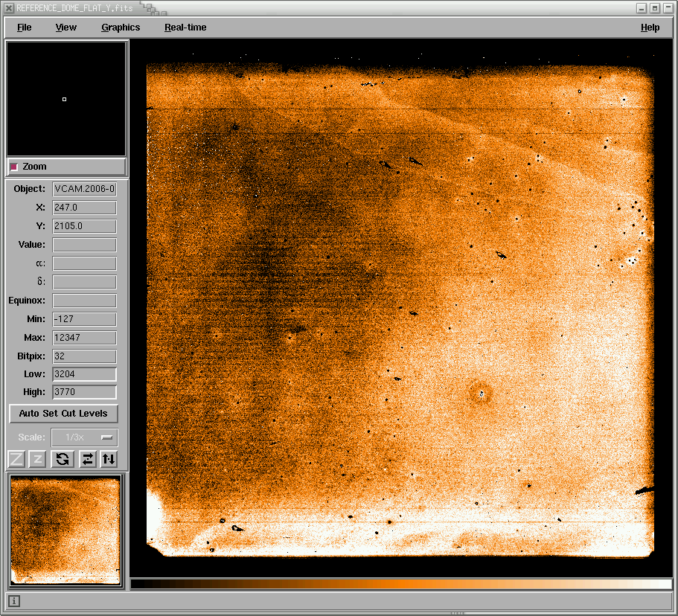Click the rotate image icon
The height and width of the screenshot is (616, 678).
pos(63,459)
